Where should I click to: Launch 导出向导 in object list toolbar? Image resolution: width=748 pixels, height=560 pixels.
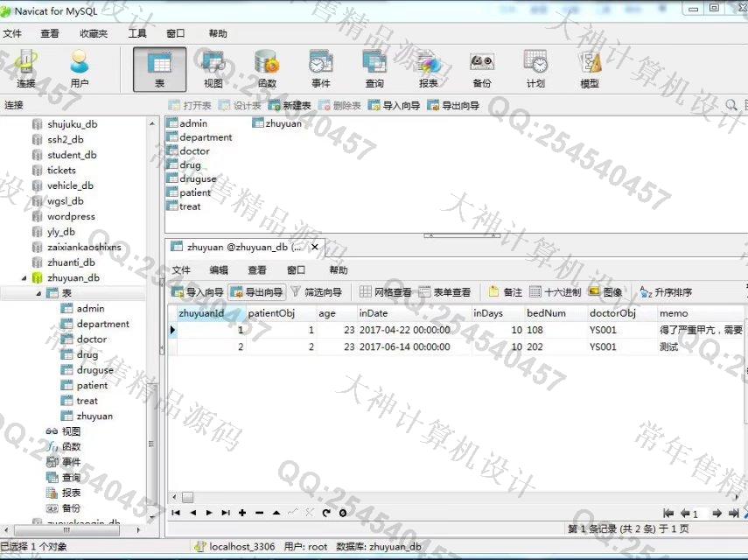pos(453,105)
